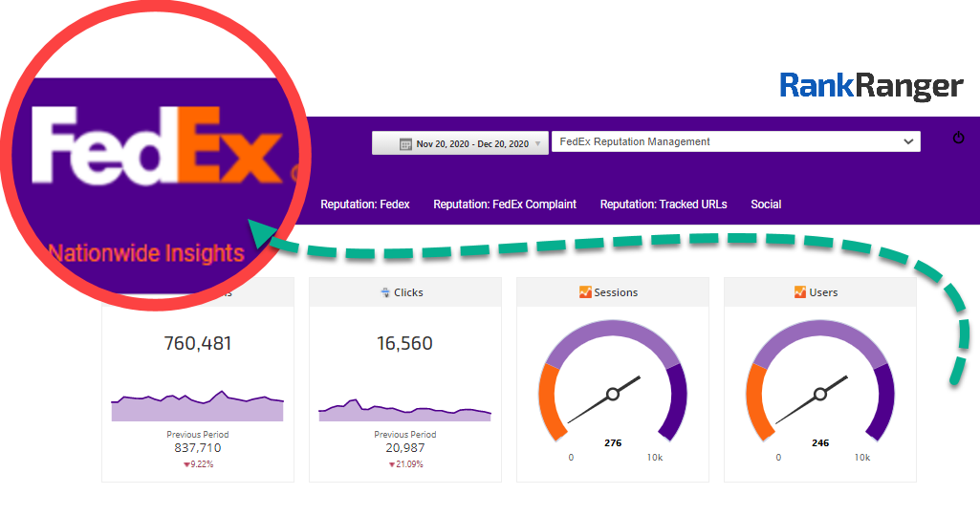The height and width of the screenshot is (516, 980).
Task: Click the Rank Ranger logo
Action: (871, 86)
